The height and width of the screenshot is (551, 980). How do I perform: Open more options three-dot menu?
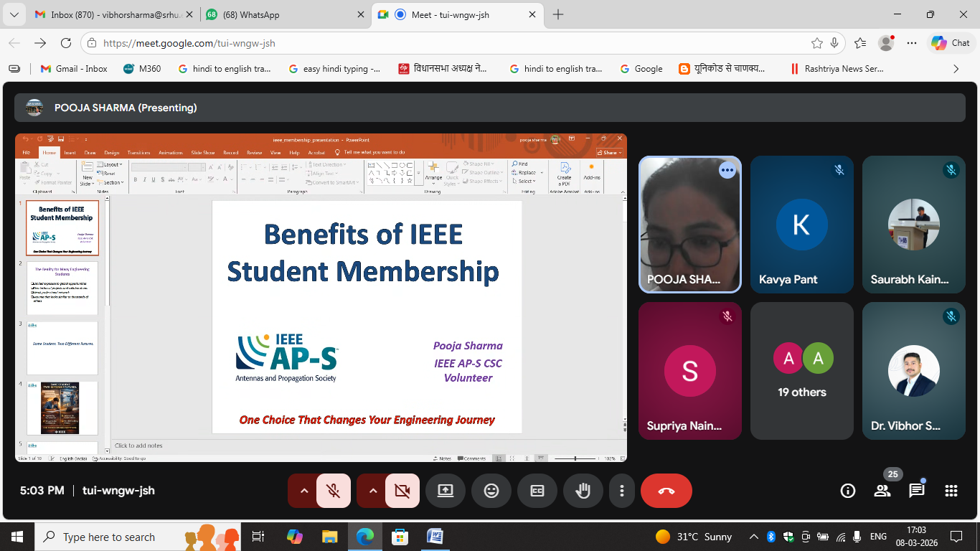click(x=621, y=491)
